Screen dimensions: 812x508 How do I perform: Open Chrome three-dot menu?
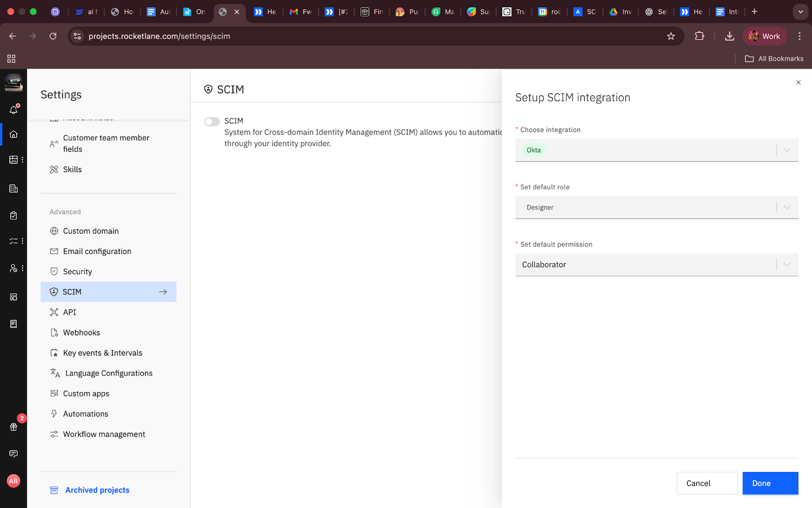(799, 36)
